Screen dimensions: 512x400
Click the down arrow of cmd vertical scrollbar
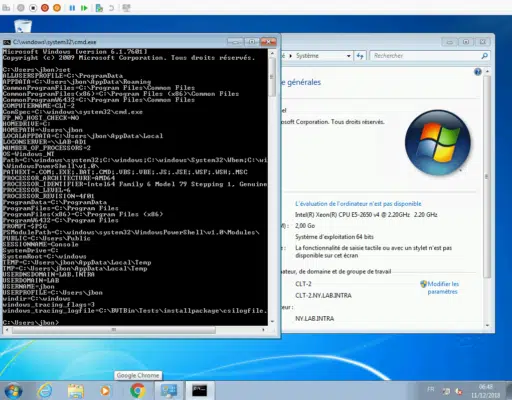click(272, 321)
